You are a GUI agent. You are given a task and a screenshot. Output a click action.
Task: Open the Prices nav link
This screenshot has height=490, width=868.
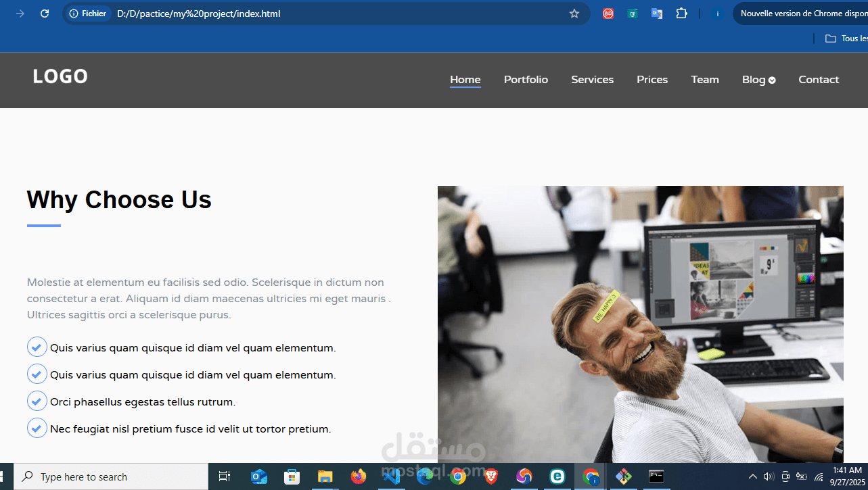[652, 80]
